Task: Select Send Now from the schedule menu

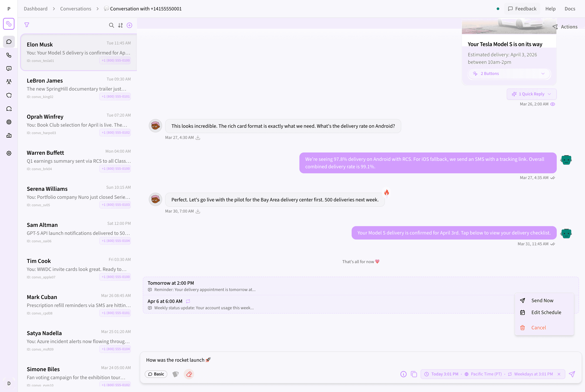Action: tap(542, 300)
